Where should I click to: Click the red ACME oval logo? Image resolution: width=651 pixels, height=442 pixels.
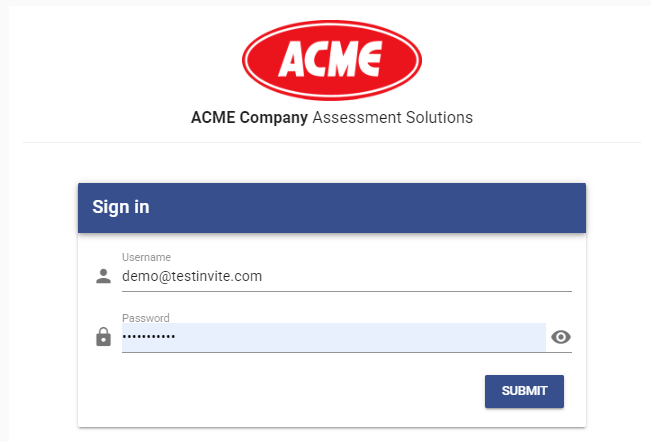click(x=332, y=60)
